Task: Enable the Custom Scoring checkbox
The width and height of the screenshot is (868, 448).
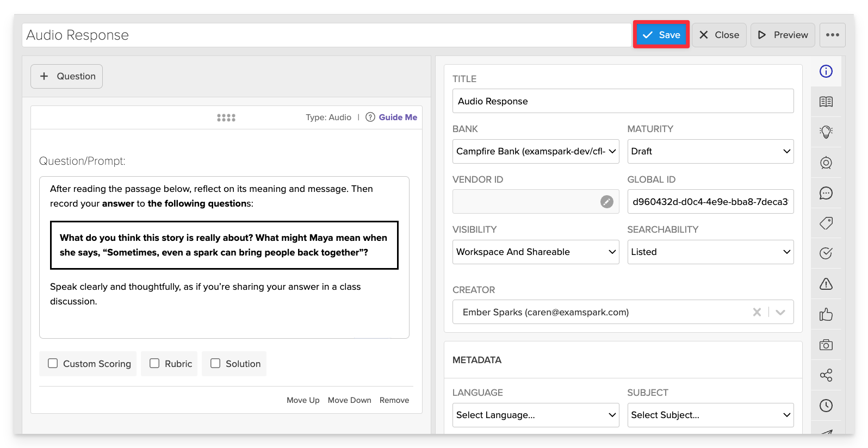Action: [x=53, y=363]
